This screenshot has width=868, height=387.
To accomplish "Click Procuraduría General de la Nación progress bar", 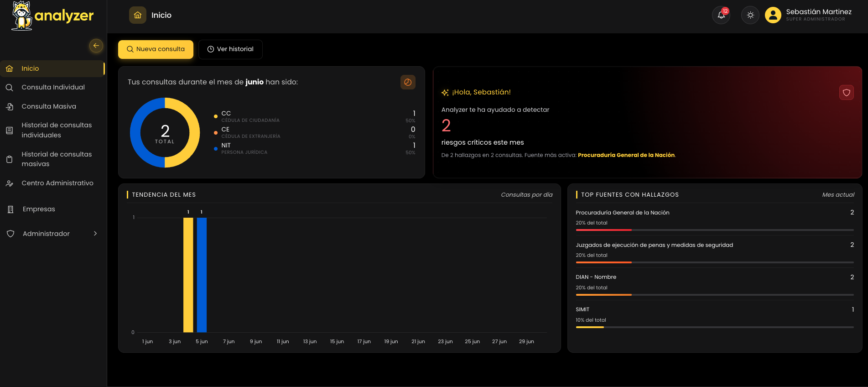I will [715, 230].
